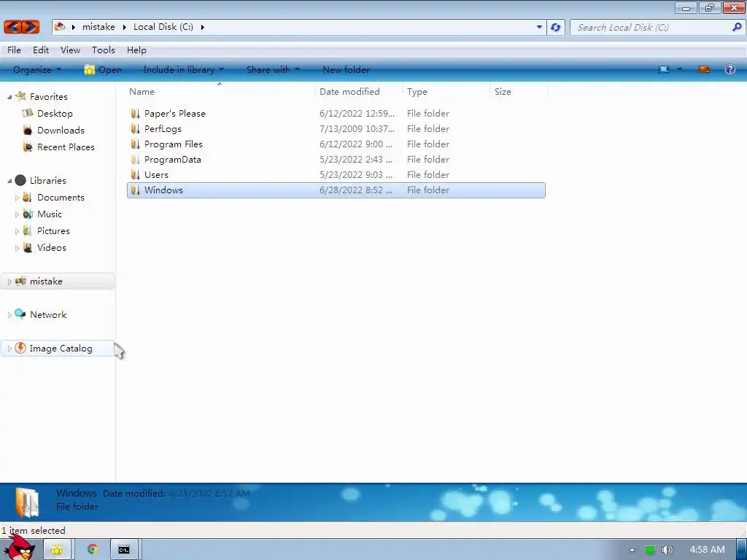Viewport: 747px width, 560px height.
Task: Click the Paper's Please folder icon
Action: [x=135, y=113]
